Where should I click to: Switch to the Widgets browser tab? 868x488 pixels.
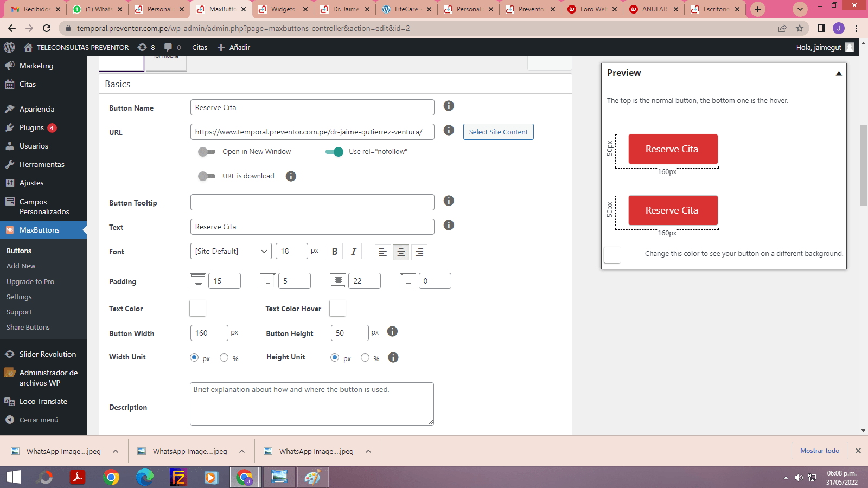(x=284, y=9)
